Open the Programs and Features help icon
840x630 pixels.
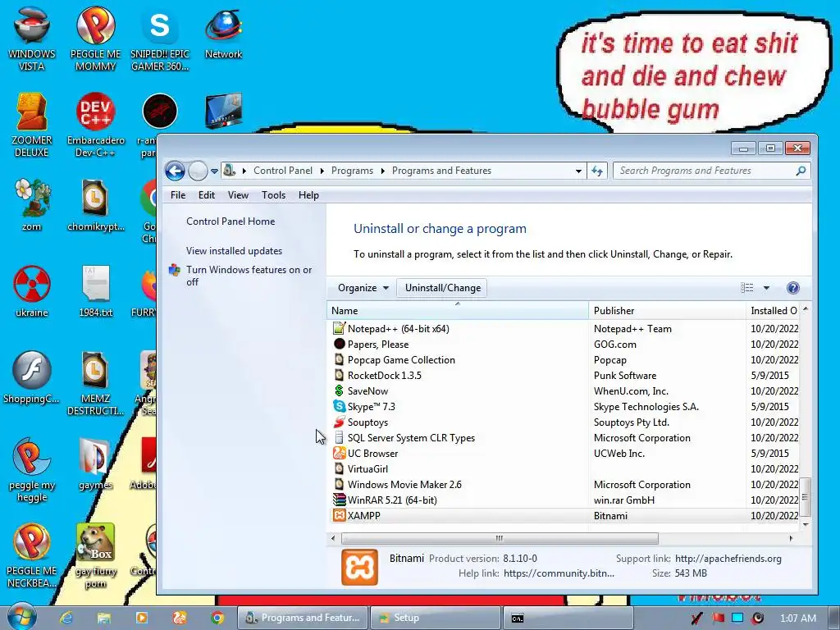pos(793,288)
